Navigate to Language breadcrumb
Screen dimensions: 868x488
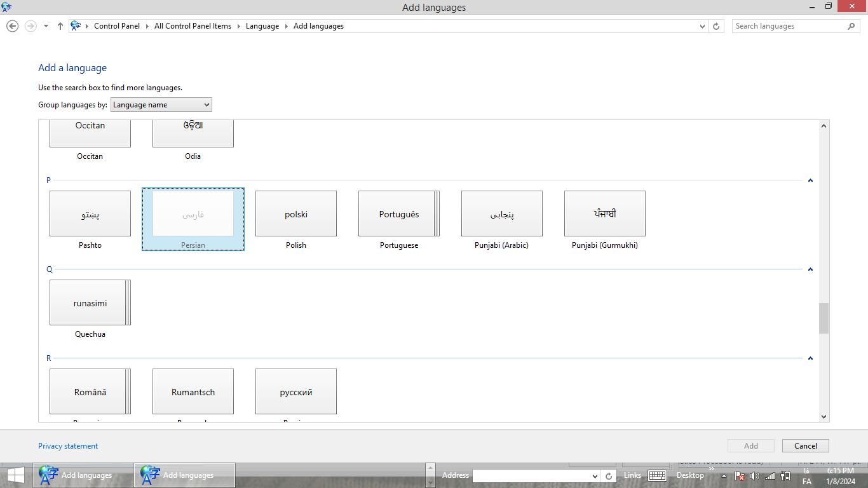(262, 26)
